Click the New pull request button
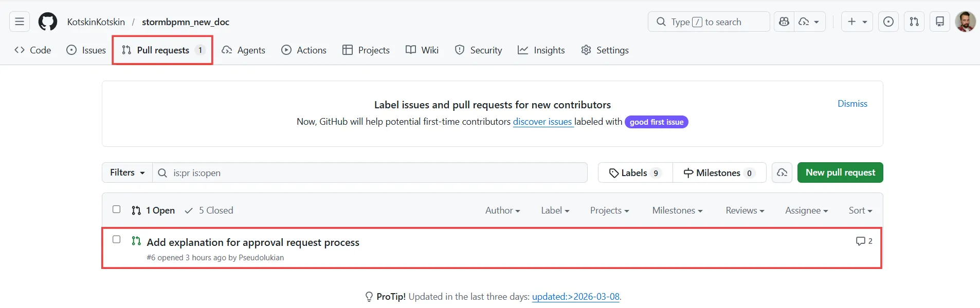Image resolution: width=980 pixels, height=308 pixels. pyautogui.click(x=840, y=173)
